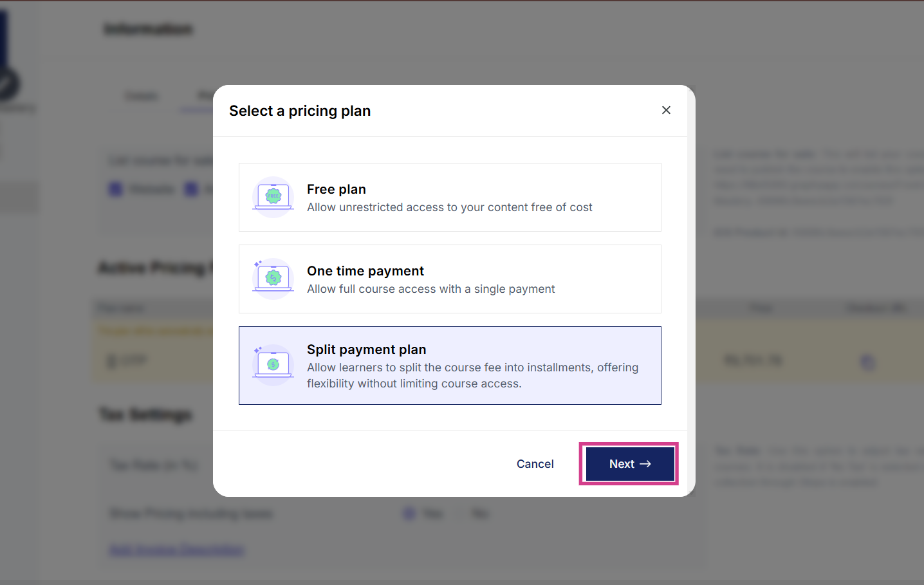
Task: Choose the One time payment option
Action: (x=449, y=279)
